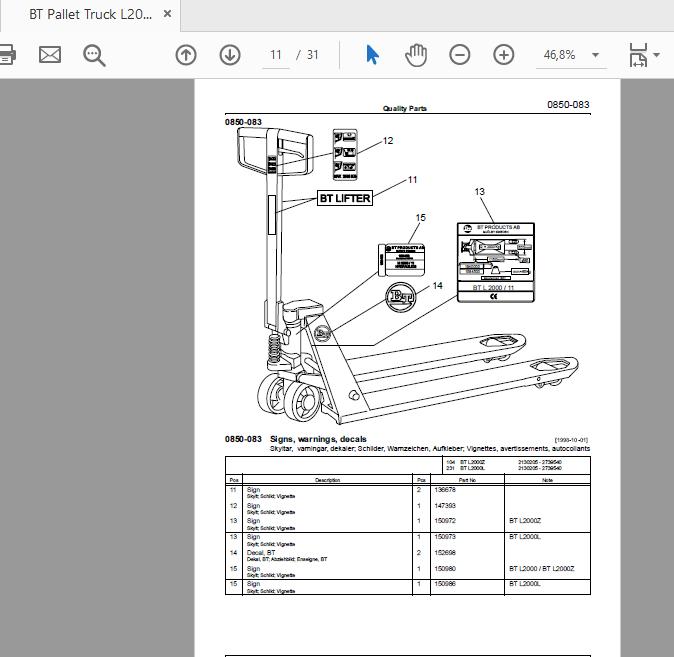Activate the selection arrow tool
This screenshot has height=657, width=674.
372,55
